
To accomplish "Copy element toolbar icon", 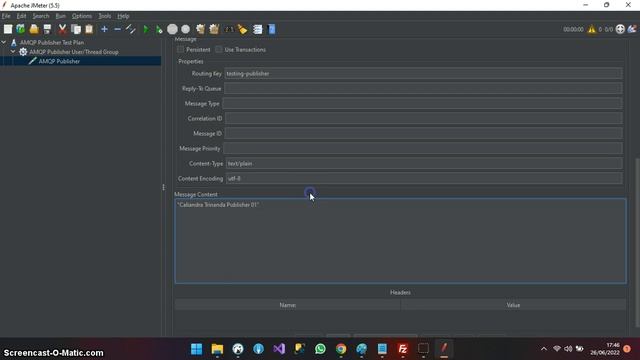I will click(76, 29).
